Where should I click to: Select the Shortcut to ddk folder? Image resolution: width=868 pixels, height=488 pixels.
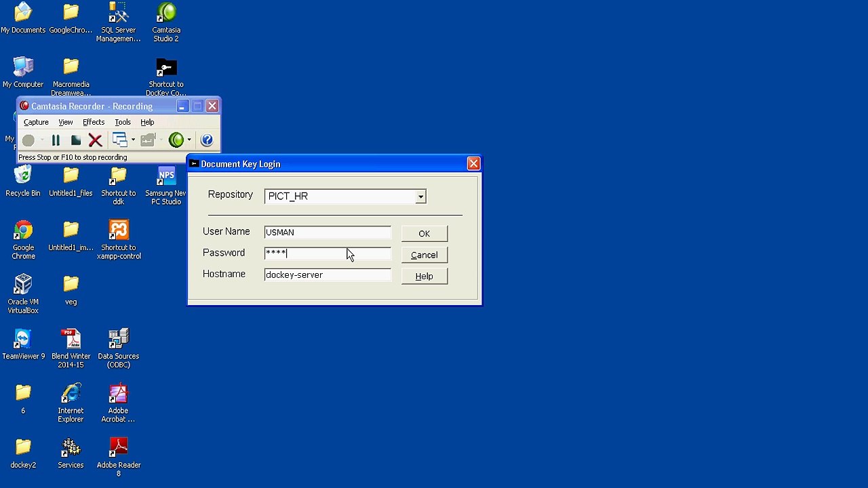pos(119,186)
